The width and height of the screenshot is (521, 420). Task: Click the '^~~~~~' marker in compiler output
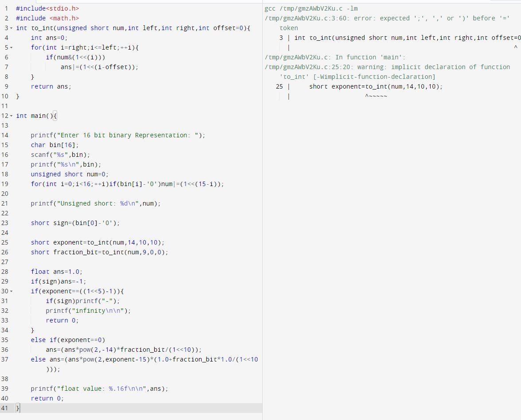click(x=376, y=97)
